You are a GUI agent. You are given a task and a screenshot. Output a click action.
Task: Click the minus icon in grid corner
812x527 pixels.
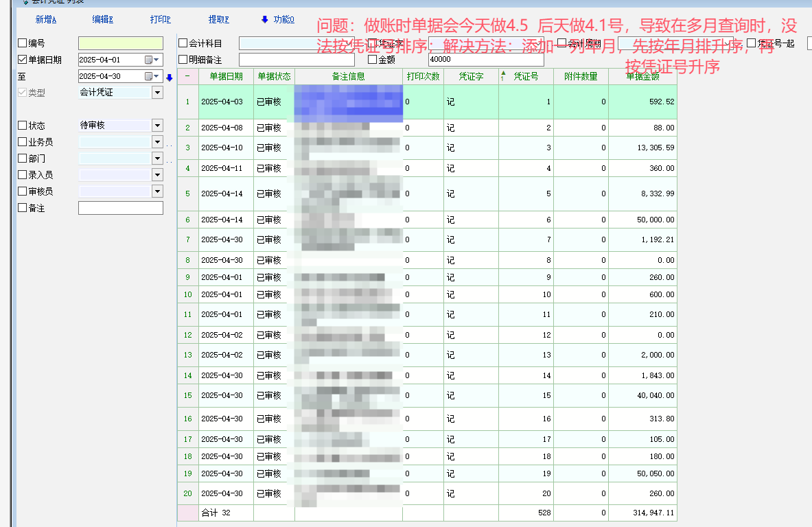tap(187, 76)
